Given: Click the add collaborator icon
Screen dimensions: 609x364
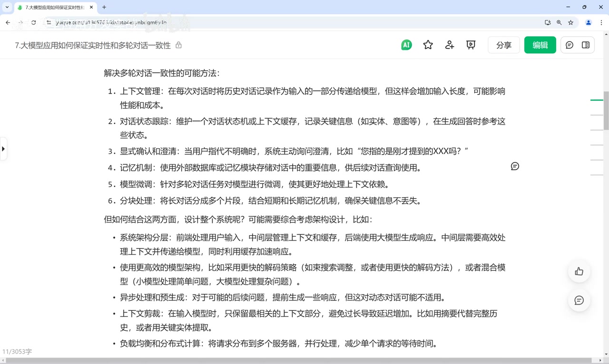Looking at the screenshot, I should click(450, 45).
